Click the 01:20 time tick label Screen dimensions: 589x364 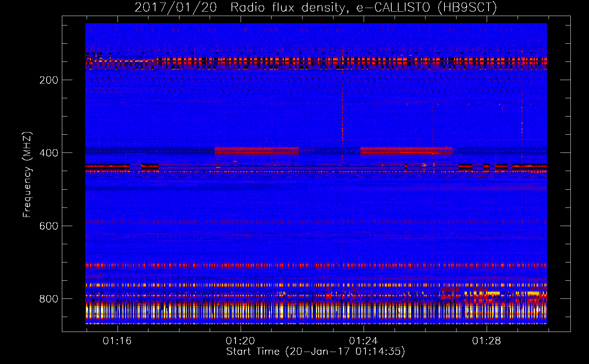pos(240,341)
